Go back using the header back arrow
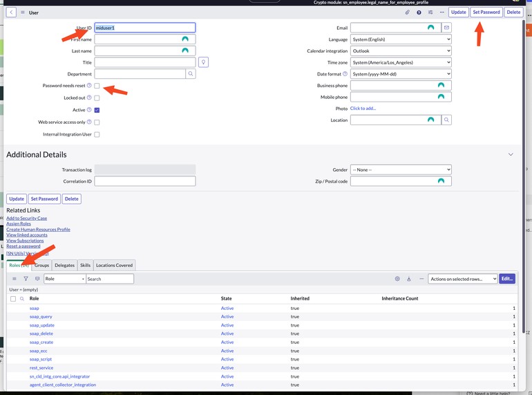This screenshot has height=395, width=532. pyautogui.click(x=11, y=12)
